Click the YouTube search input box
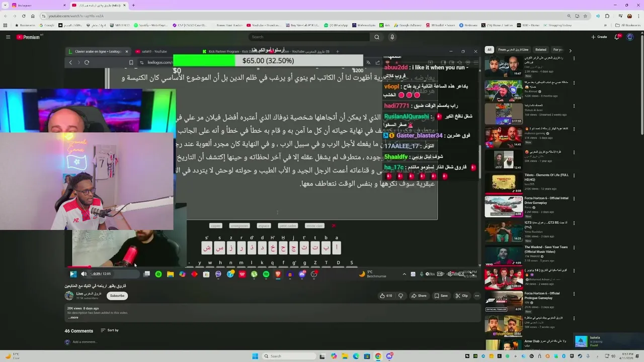644x362 pixels. 309,37
